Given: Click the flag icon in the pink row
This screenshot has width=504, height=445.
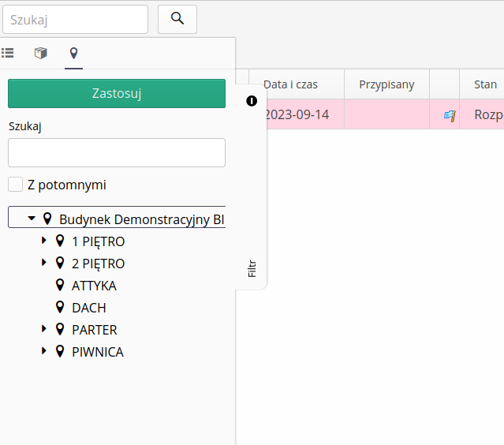Looking at the screenshot, I should pos(450,115).
